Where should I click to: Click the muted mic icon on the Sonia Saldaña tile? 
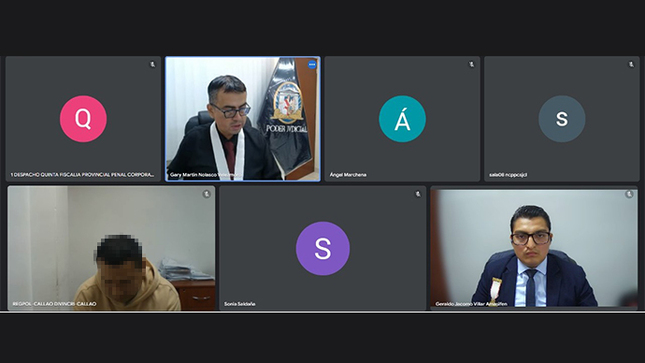418,194
